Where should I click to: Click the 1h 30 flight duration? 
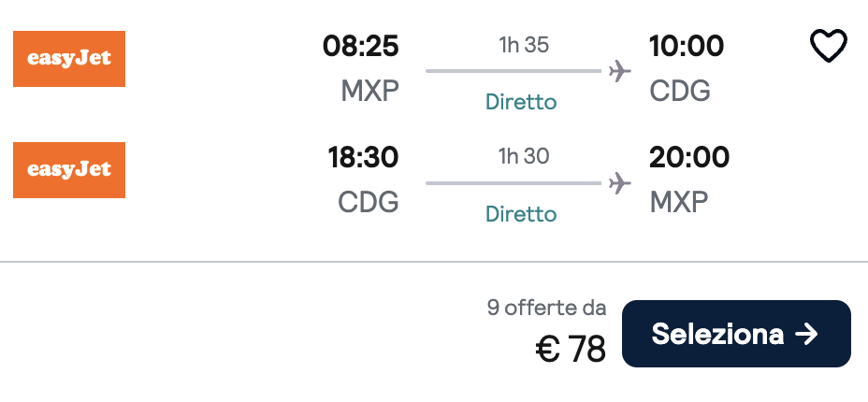[x=522, y=156]
